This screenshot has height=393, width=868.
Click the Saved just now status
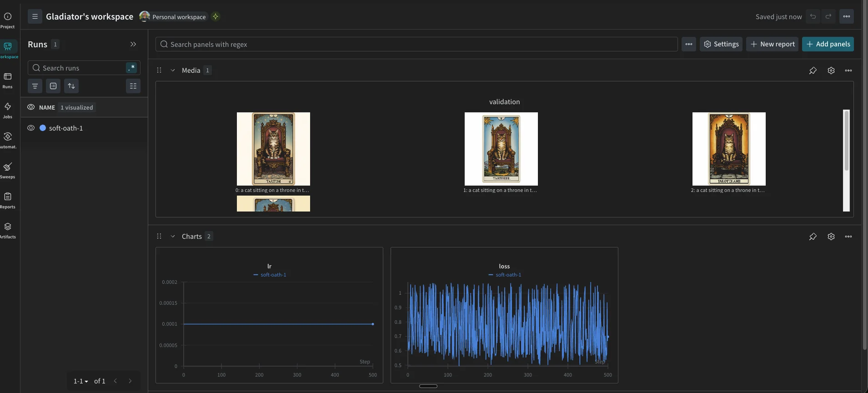(778, 17)
